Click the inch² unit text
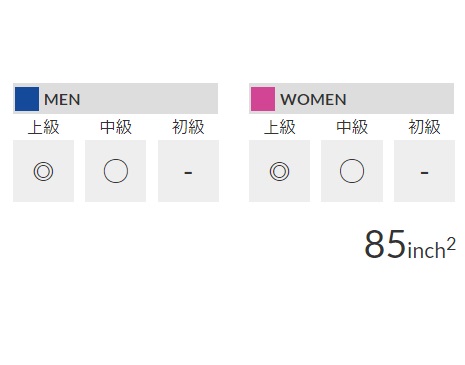Viewport: 465px width, 365px height. [x=432, y=248]
